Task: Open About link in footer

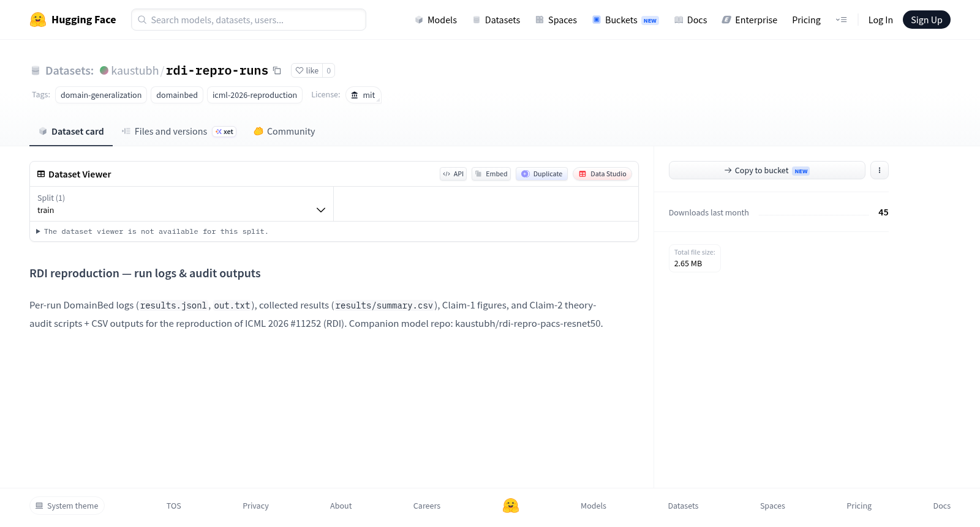Action: tap(341, 506)
